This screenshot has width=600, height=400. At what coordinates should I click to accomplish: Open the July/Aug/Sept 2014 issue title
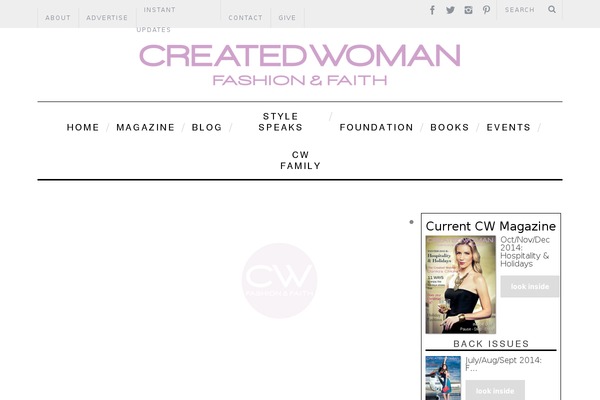coord(503,364)
